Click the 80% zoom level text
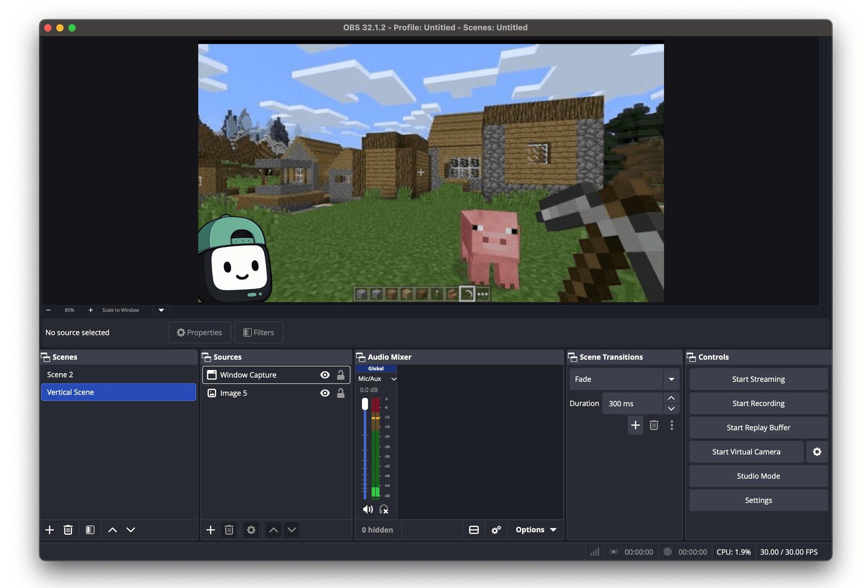This screenshot has height=588, width=868. click(x=70, y=310)
